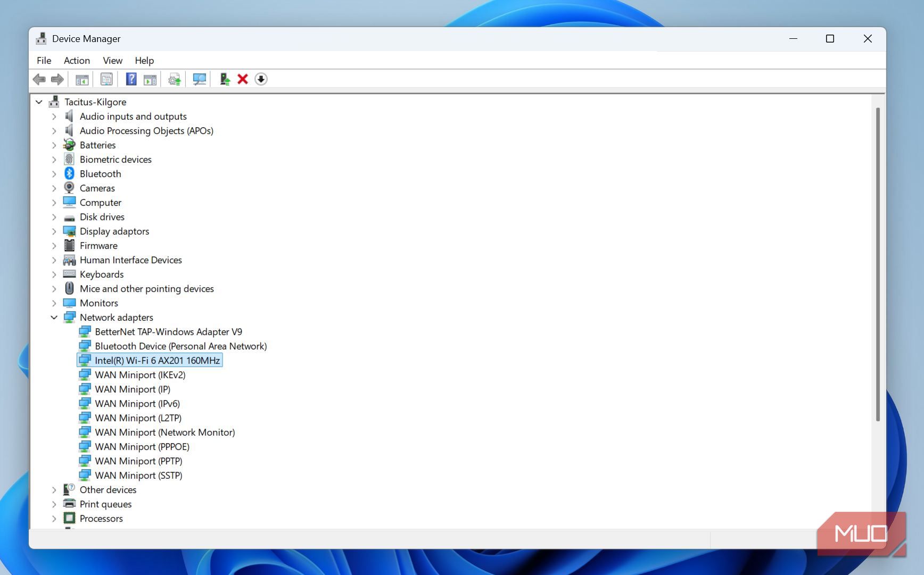Select WAN Miniport (PPTP)
924x575 pixels.
click(x=138, y=461)
